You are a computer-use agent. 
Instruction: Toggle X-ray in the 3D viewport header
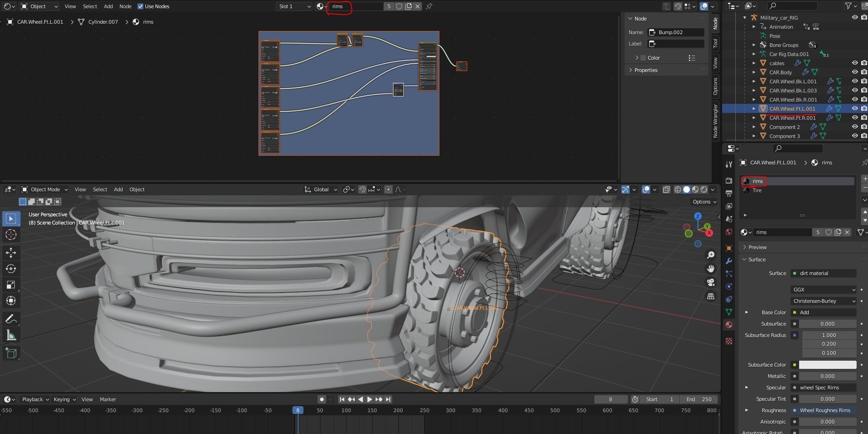tap(666, 189)
